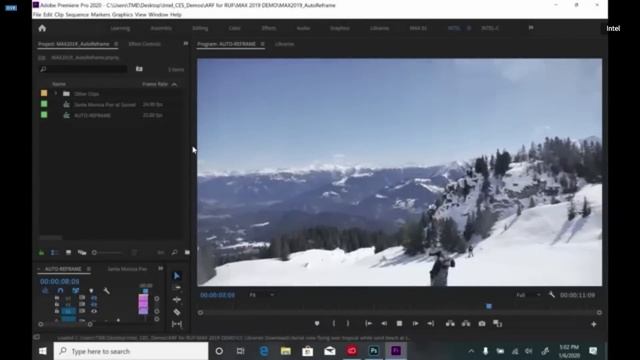This screenshot has width=640, height=360.
Task: Export frame with the camera icon
Action: (x=482, y=324)
